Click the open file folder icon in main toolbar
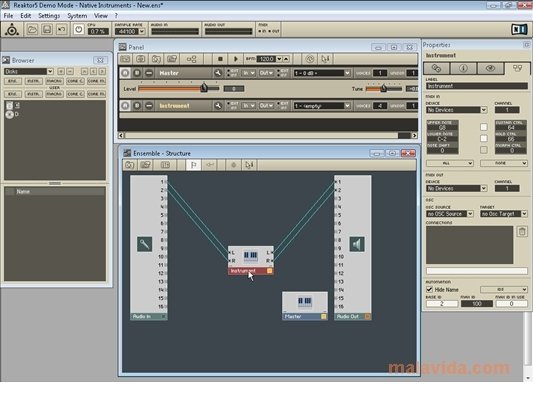The image size is (533, 399). coord(32,30)
